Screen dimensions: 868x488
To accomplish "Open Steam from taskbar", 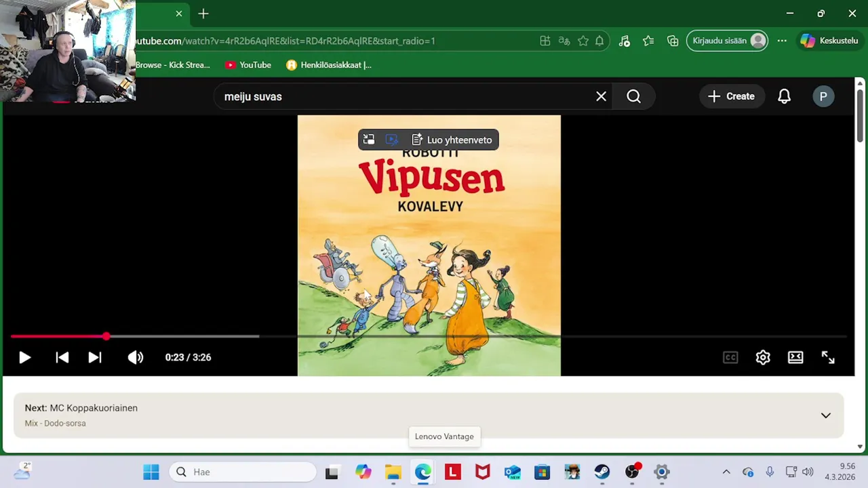I will 602,472.
